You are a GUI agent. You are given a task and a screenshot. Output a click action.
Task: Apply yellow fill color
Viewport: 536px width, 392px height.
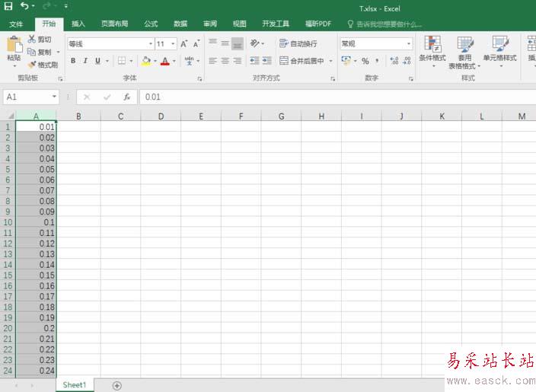146,61
